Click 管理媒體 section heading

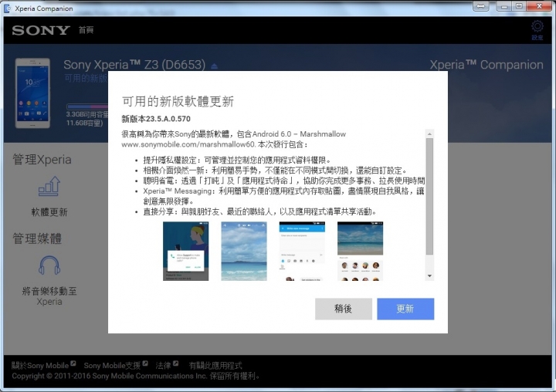click(x=37, y=238)
